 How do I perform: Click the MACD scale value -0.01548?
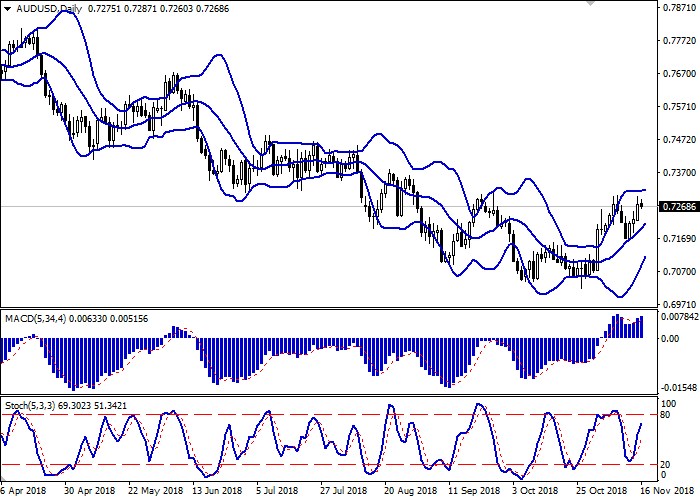click(679, 388)
